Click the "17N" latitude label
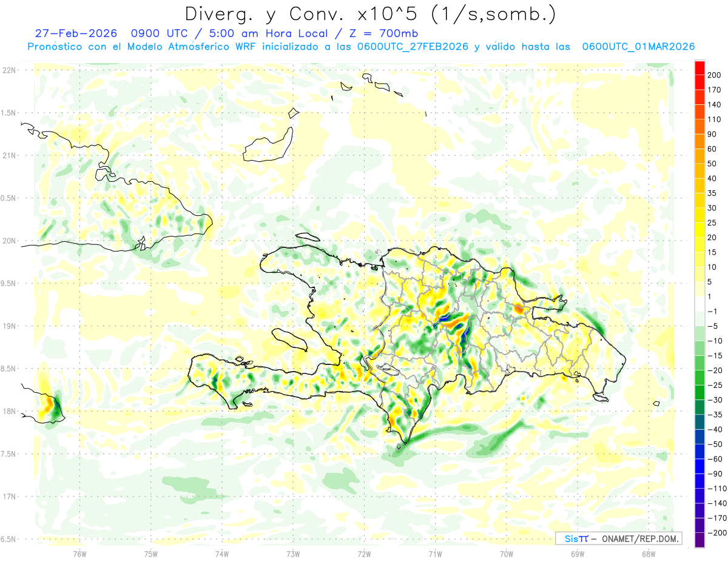This screenshot has width=728, height=562. (x=9, y=497)
